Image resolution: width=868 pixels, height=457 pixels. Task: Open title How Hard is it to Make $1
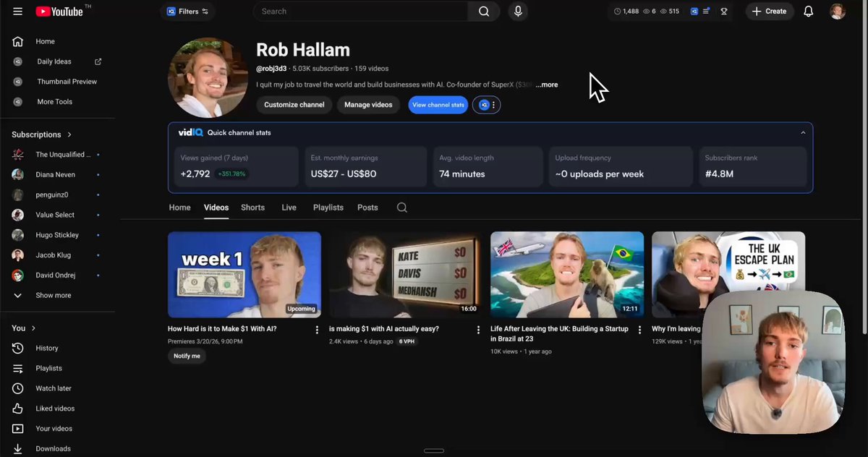(222, 329)
